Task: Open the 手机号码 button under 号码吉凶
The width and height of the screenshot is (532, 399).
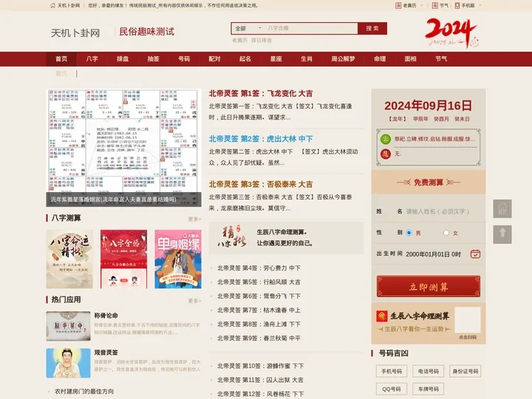Action: click(x=391, y=371)
